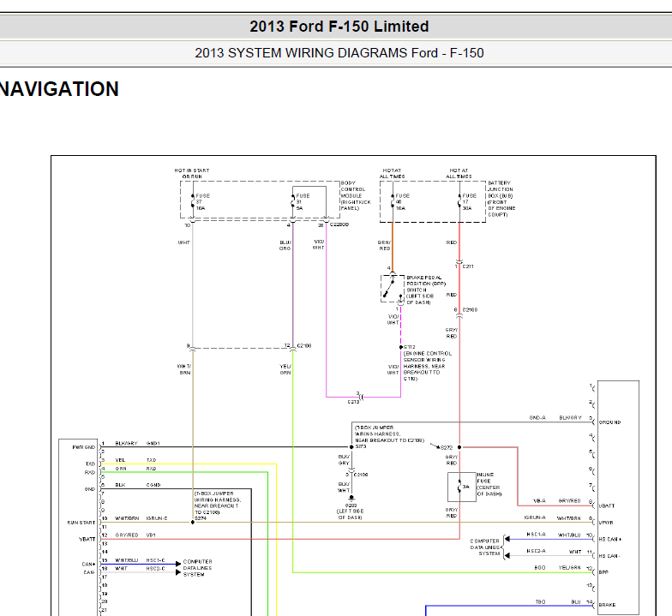Click the HSC1-C circuit label
Image resolution: width=672 pixels, height=616 pixels.
(155, 560)
